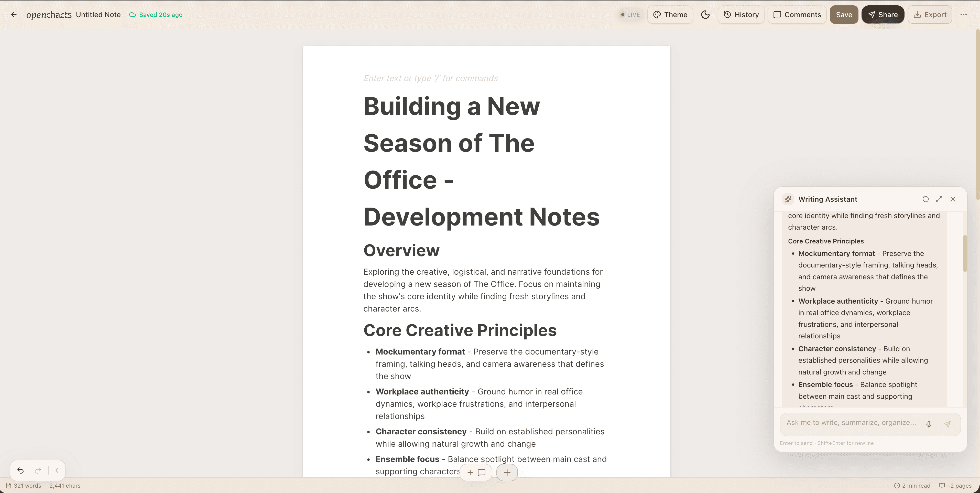Redo the last edit
Screen dimensions: 980x493
point(38,470)
